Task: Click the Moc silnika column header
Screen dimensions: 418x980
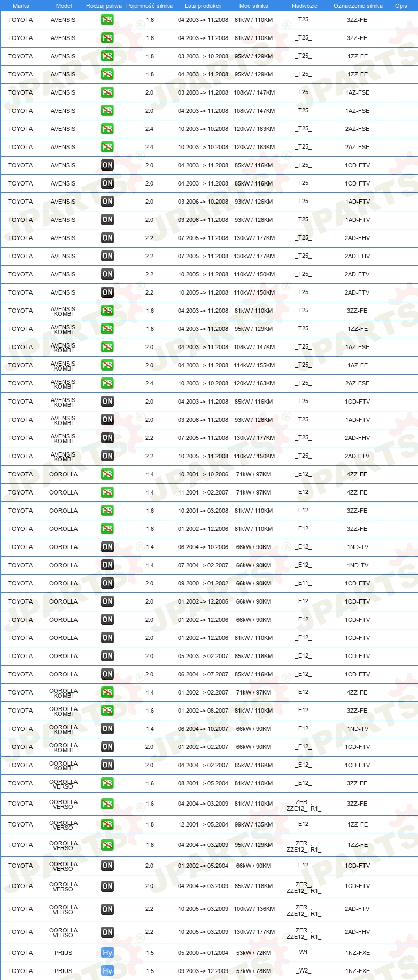Action: (x=254, y=6)
